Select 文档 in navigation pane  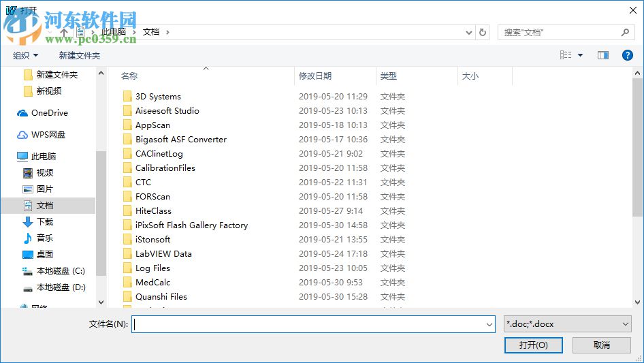click(x=48, y=206)
